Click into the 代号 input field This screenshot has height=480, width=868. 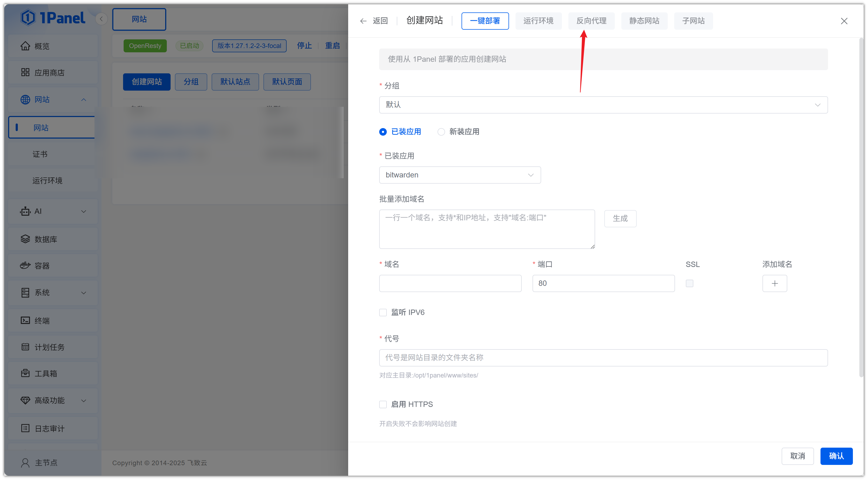point(603,358)
